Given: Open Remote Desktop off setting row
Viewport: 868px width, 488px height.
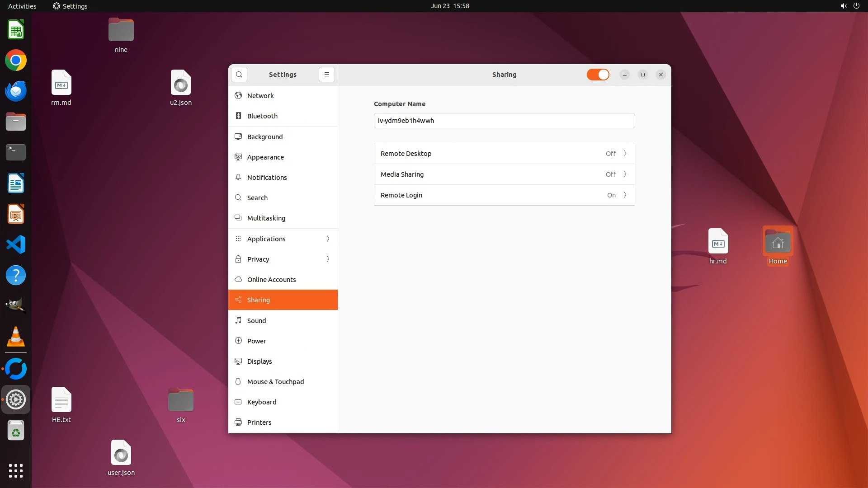Looking at the screenshot, I should [504, 154].
